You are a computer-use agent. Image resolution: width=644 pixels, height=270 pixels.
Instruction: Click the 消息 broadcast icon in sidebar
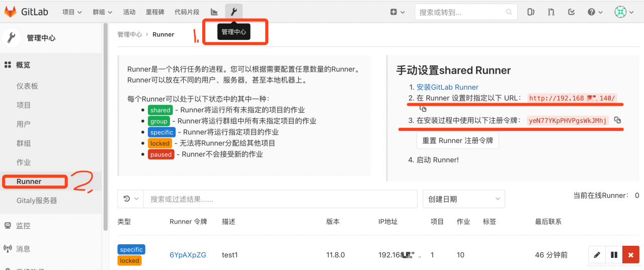pos(8,249)
